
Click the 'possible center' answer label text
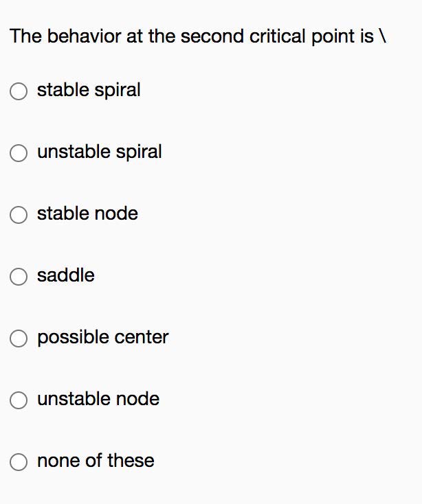(x=102, y=337)
